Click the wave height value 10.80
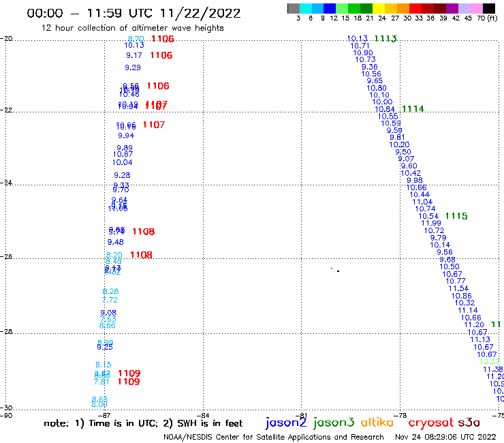The height and width of the screenshot is (443, 504). click(377, 88)
